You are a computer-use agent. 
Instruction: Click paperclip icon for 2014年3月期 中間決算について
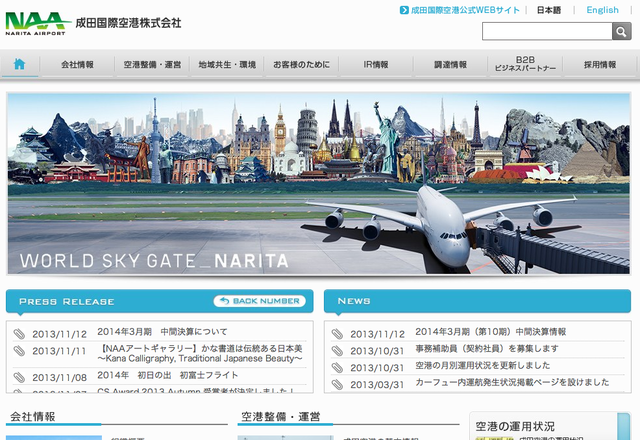(19, 334)
